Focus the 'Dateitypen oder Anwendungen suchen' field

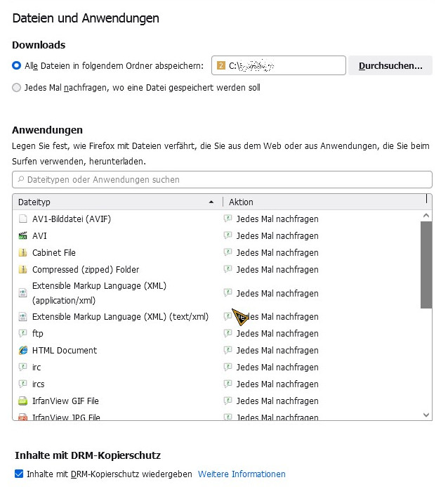[x=222, y=180]
